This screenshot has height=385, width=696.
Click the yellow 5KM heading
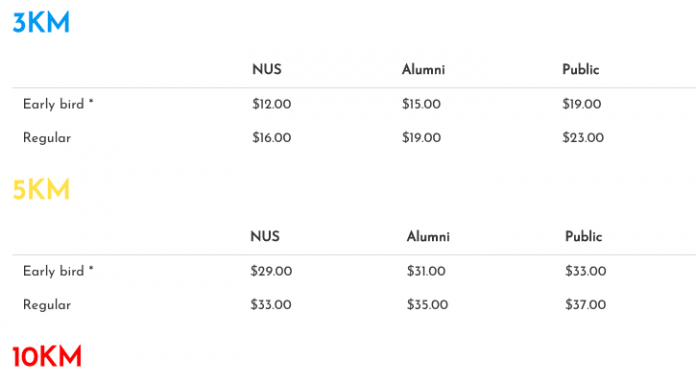tap(41, 190)
